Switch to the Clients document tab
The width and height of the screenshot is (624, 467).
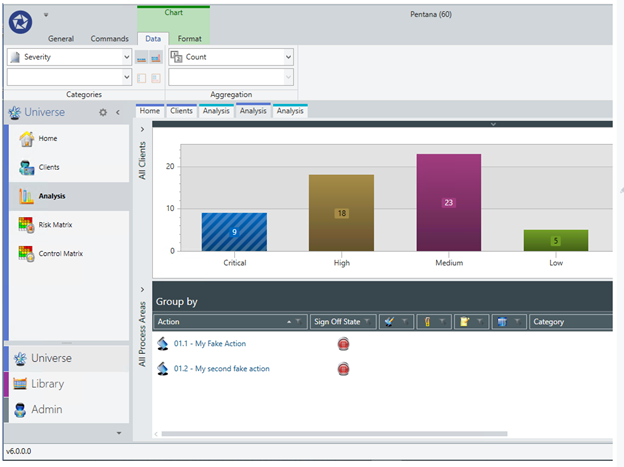[181, 111]
